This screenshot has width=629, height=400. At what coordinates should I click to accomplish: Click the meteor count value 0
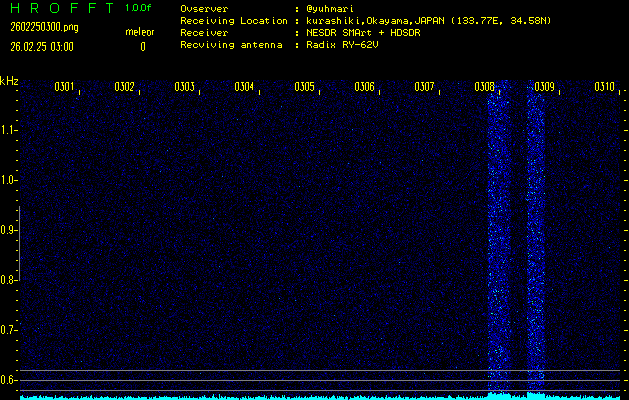point(142,46)
